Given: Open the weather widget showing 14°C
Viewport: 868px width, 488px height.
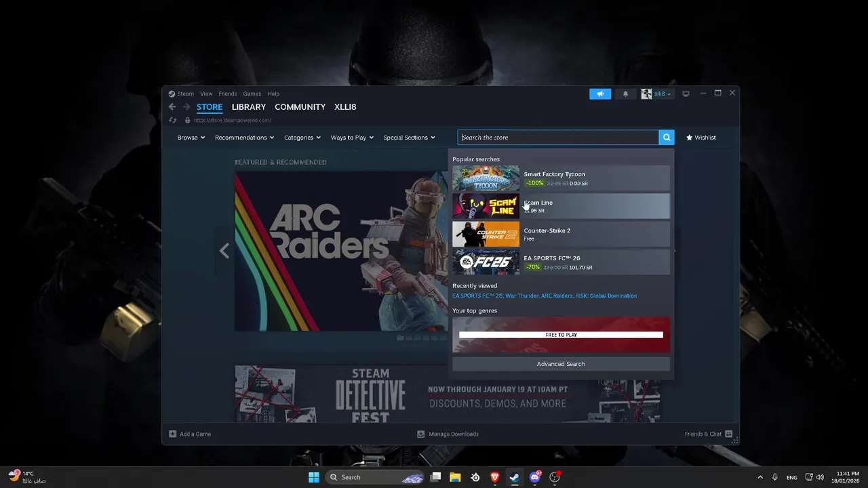Looking at the screenshot, I should (x=27, y=477).
